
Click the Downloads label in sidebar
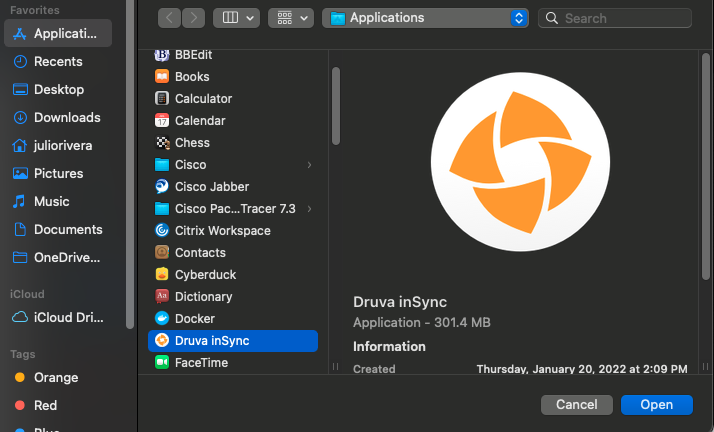click(x=67, y=117)
